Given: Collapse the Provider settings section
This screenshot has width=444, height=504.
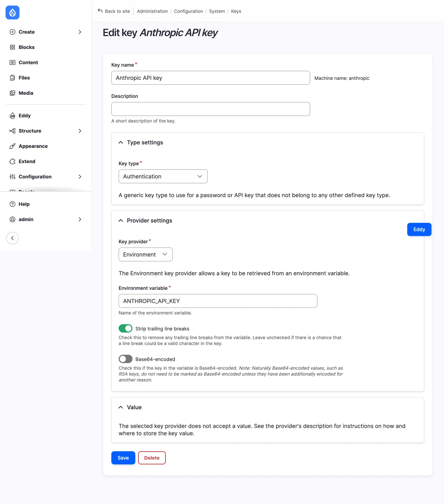Looking at the screenshot, I should (x=121, y=221).
